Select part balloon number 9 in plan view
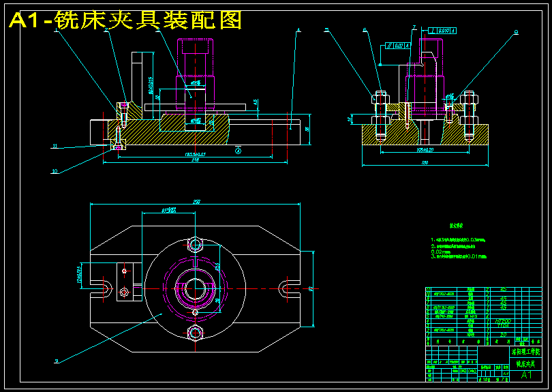552x392 pixels. [x=56, y=361]
